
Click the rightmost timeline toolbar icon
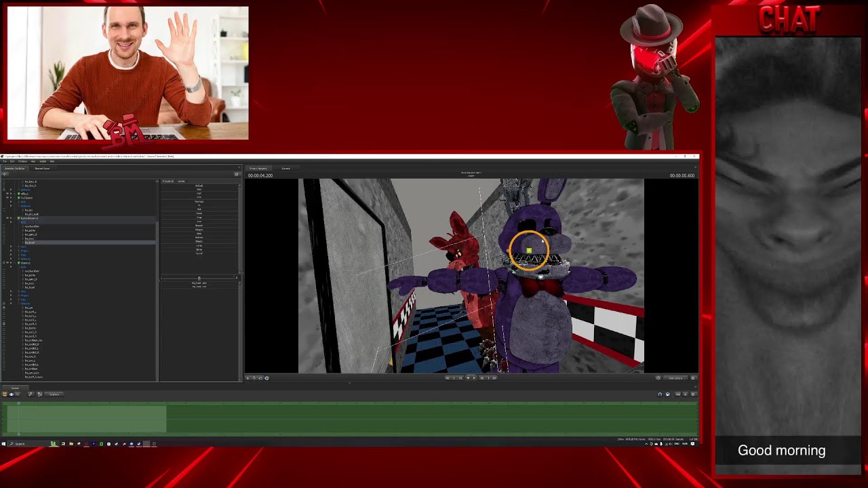pyautogui.click(x=694, y=394)
